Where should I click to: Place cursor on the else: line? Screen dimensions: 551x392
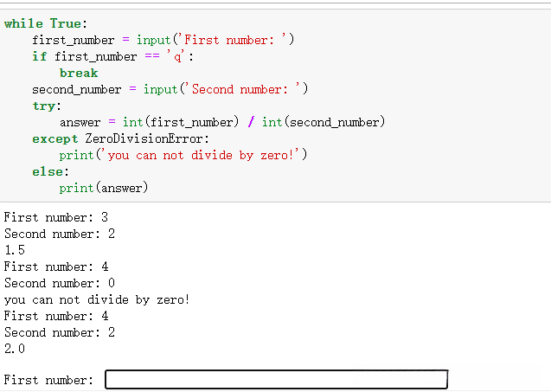50,171
